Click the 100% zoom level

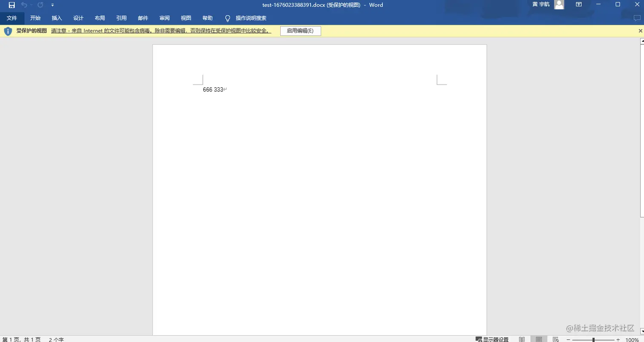tap(632, 339)
